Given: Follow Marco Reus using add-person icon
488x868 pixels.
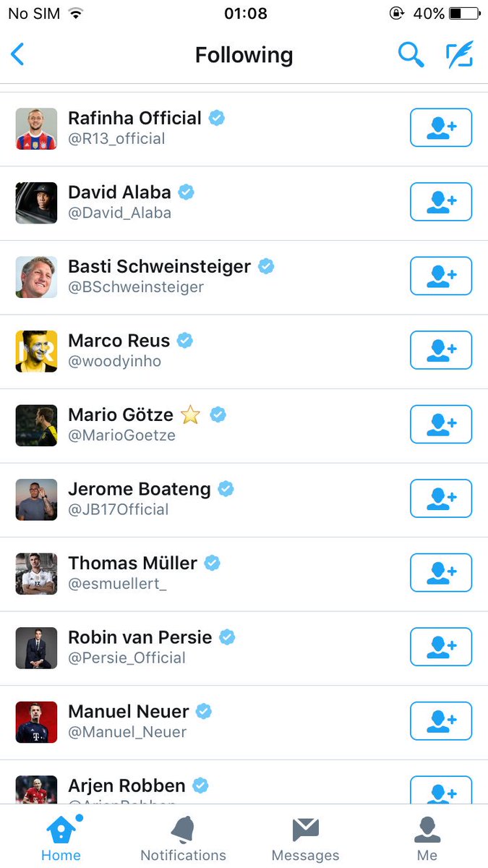Looking at the screenshot, I should click(x=441, y=350).
